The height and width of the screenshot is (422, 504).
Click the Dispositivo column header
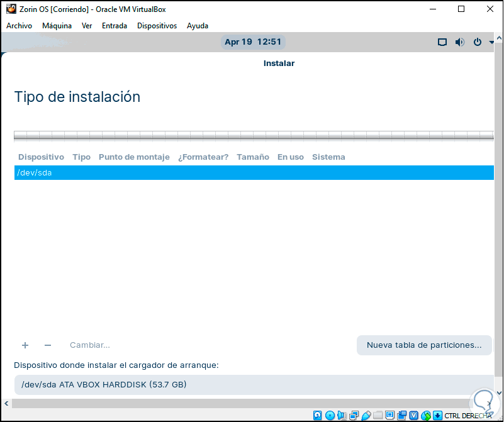[41, 157]
